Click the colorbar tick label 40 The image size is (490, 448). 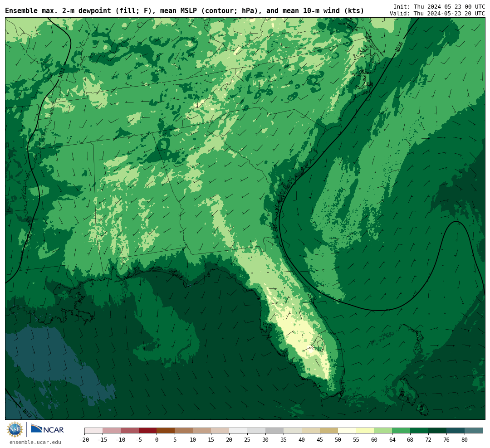[x=302, y=440]
